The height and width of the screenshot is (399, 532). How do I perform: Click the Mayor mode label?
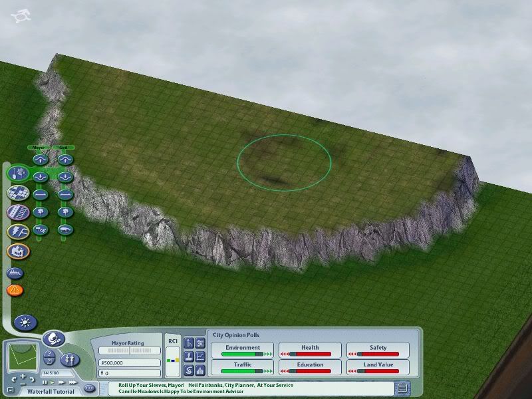coord(39,148)
